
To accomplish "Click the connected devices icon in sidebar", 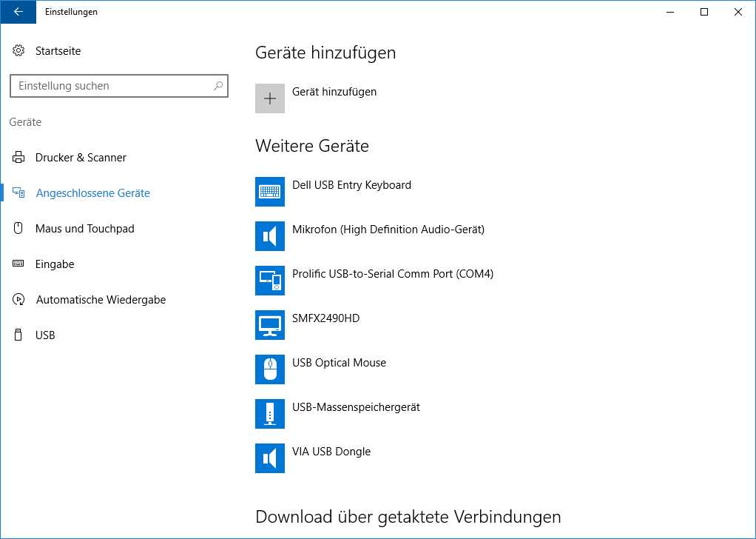I will tap(18, 193).
